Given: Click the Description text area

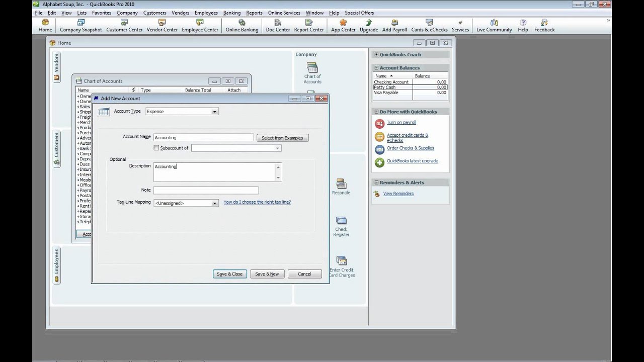Looking at the screenshot, I should tap(217, 172).
